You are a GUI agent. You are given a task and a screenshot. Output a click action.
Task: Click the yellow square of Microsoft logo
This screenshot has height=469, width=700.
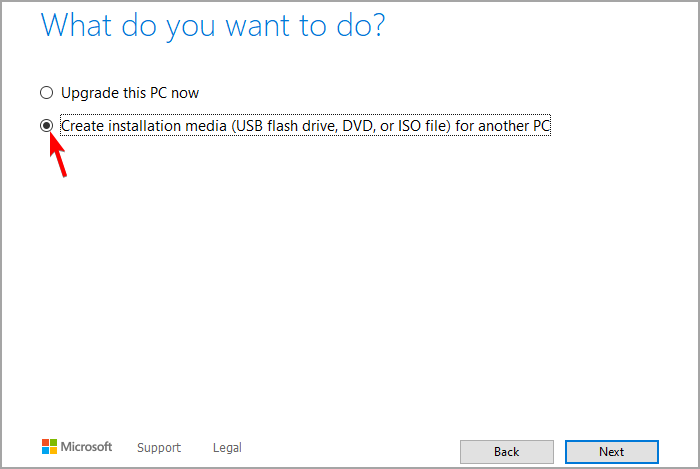tap(53, 451)
